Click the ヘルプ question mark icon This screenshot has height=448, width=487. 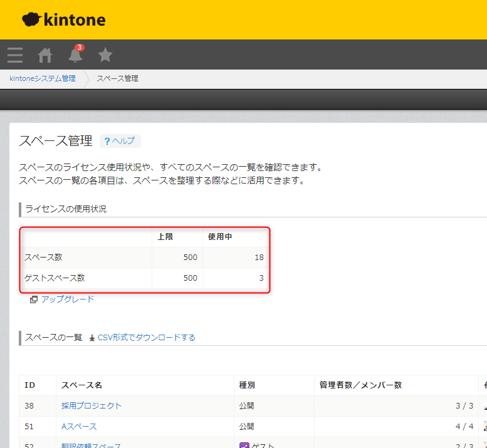click(108, 141)
